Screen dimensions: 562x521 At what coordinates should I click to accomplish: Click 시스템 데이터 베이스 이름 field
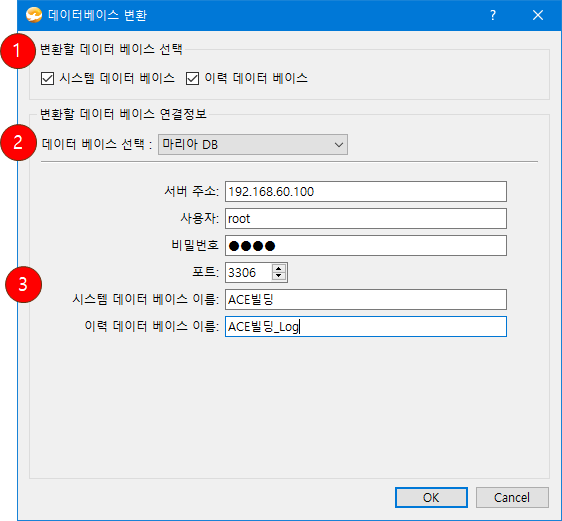pyautogui.click(x=366, y=299)
